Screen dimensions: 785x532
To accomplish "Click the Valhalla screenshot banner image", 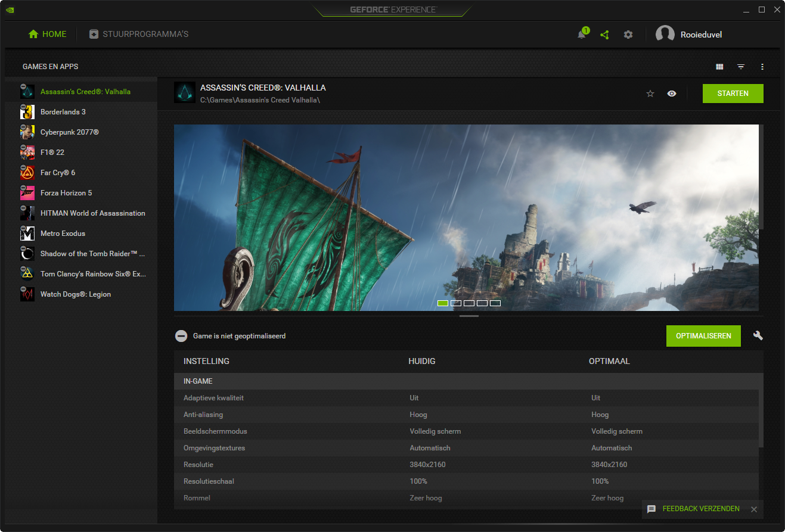I will (466, 217).
